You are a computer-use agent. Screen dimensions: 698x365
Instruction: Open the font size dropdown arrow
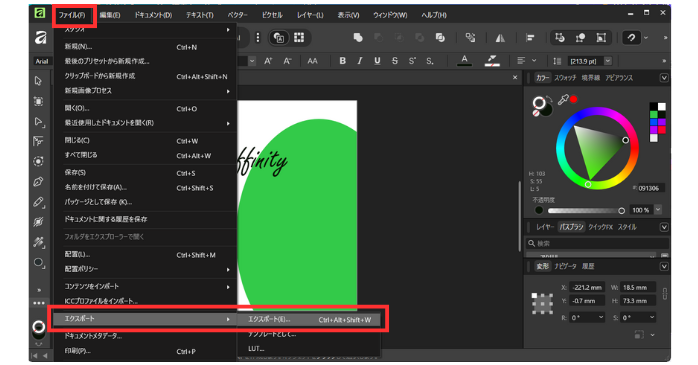(x=252, y=61)
